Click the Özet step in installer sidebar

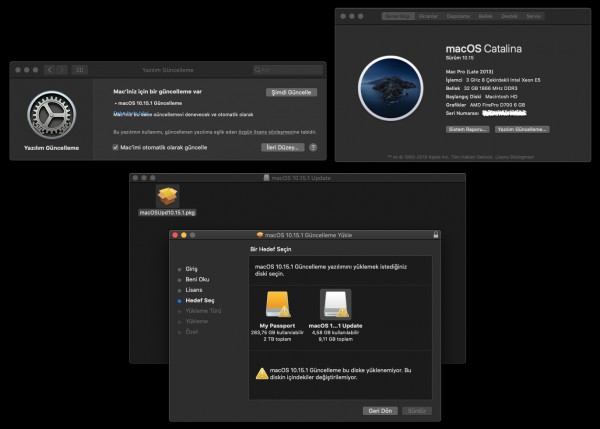coord(192,332)
